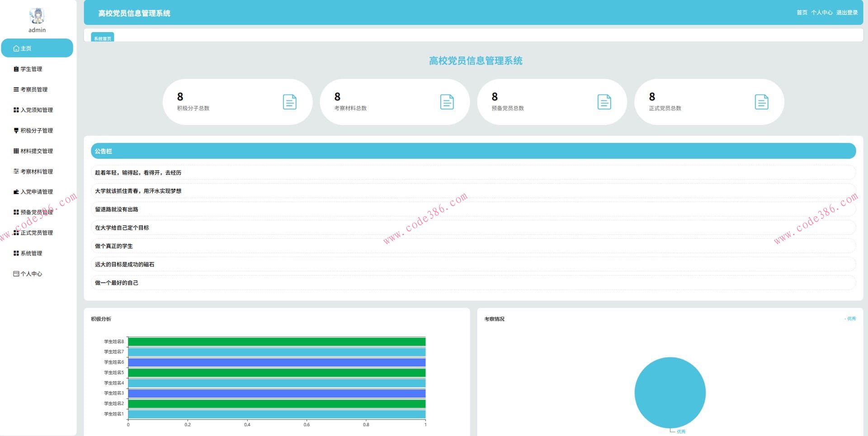Viewport: 868px width, 436px height.
Task: Click the admin username under the avatar
Action: coord(37,30)
